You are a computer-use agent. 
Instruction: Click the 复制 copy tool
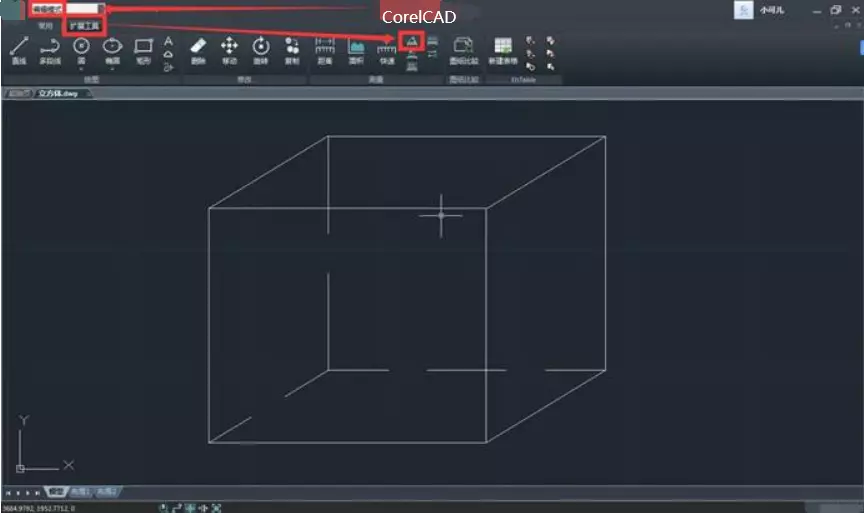tap(292, 51)
